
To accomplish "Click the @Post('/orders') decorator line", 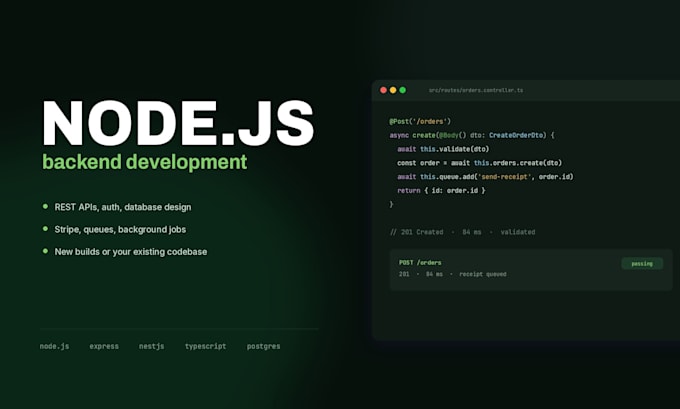I will [x=420, y=121].
